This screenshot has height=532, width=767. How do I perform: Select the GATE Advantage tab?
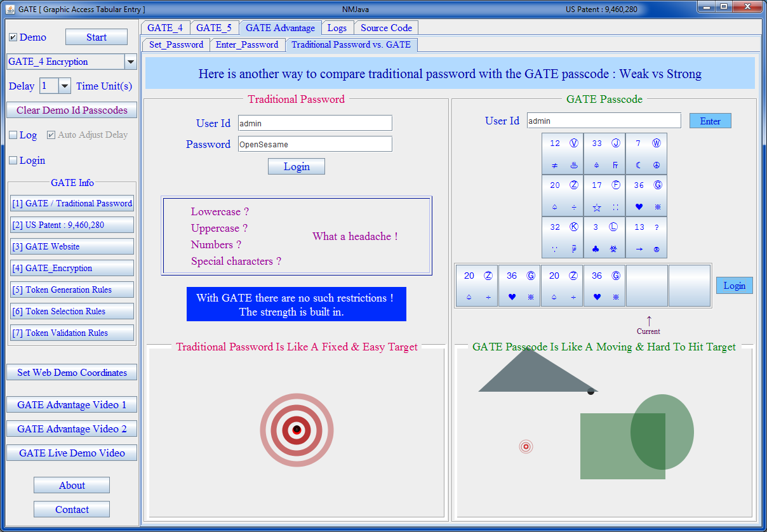click(280, 28)
